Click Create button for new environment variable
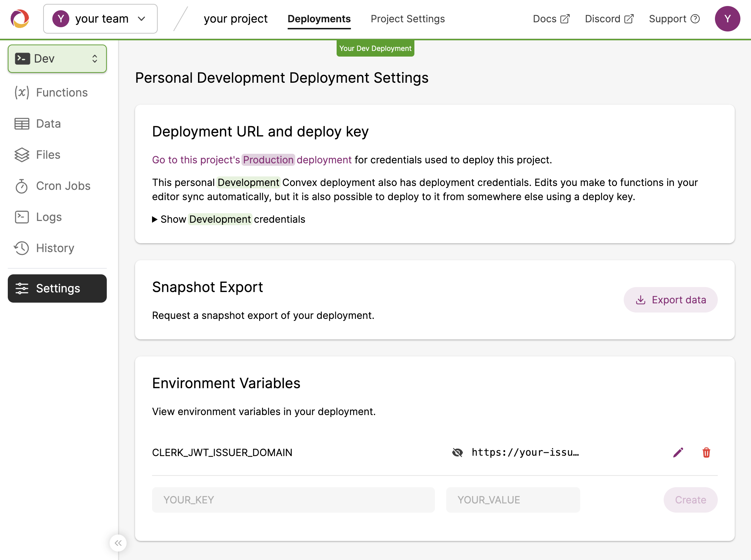The height and width of the screenshot is (560, 751). 690,500
